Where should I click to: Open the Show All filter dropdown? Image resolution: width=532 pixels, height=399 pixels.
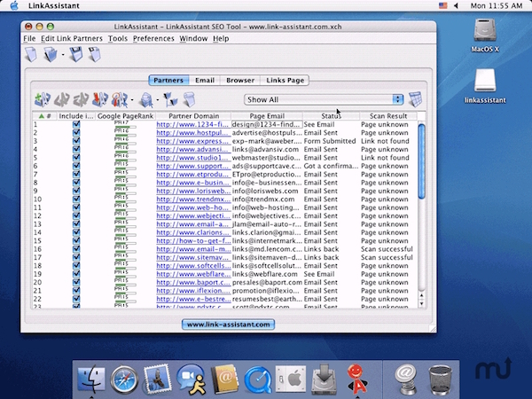[x=324, y=99]
